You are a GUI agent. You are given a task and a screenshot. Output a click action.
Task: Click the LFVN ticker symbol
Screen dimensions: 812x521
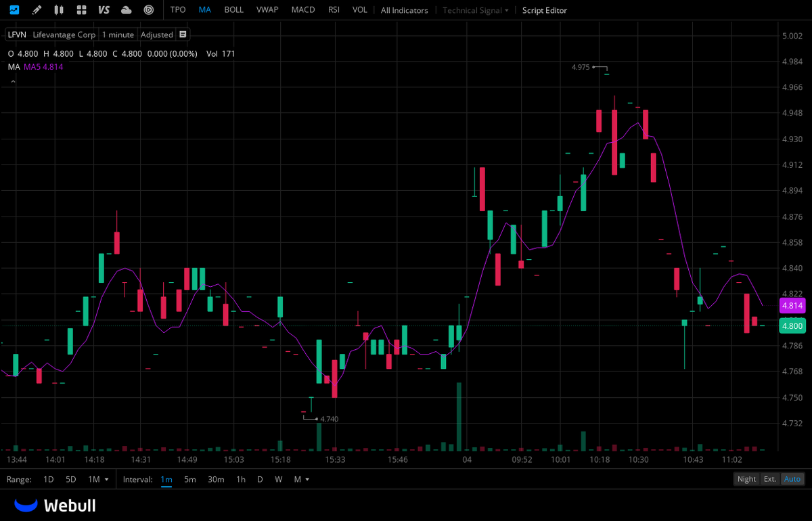[x=17, y=35]
